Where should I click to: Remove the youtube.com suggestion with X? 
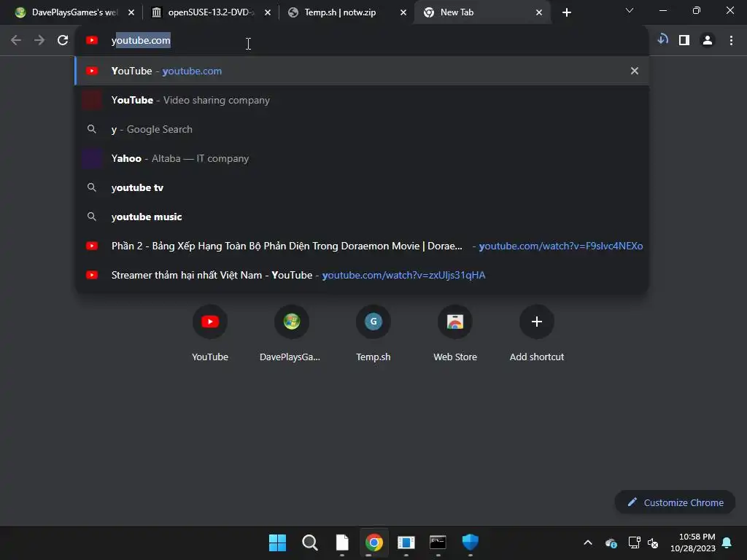pos(634,71)
